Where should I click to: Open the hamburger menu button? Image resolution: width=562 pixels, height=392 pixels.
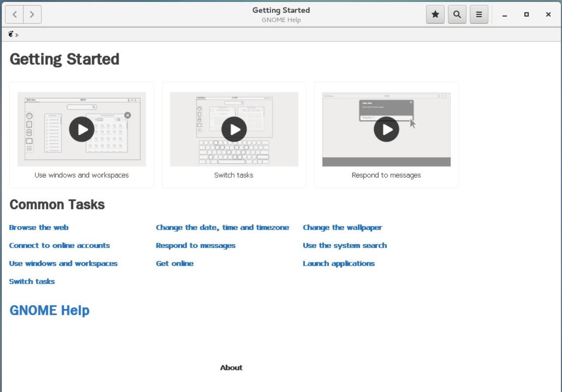click(x=479, y=14)
